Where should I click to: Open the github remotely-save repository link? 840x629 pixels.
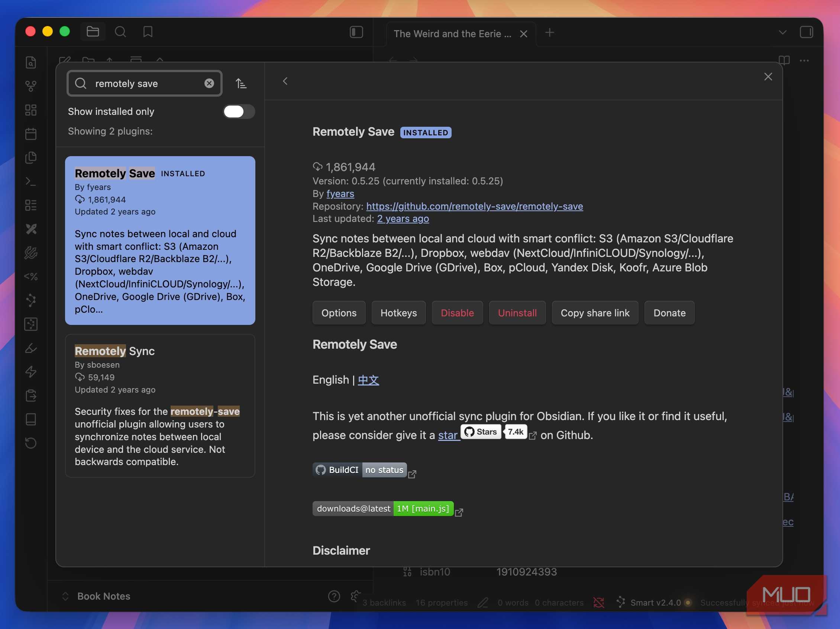point(474,206)
